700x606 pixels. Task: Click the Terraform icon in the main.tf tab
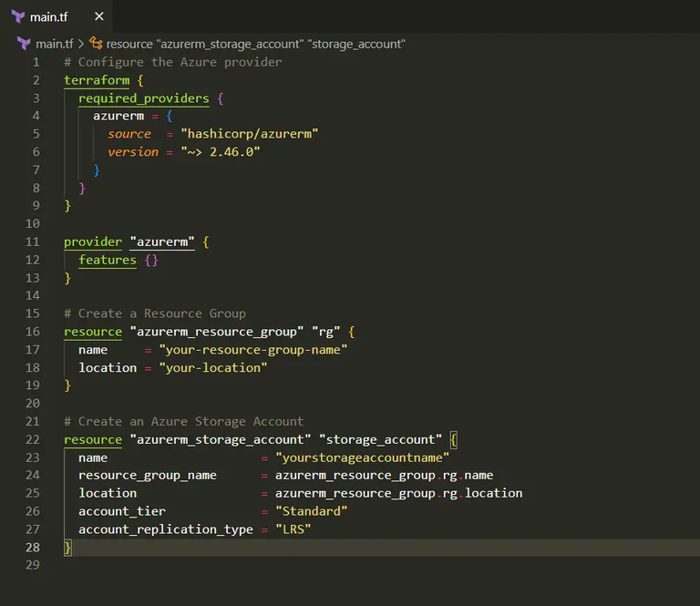click(x=17, y=16)
